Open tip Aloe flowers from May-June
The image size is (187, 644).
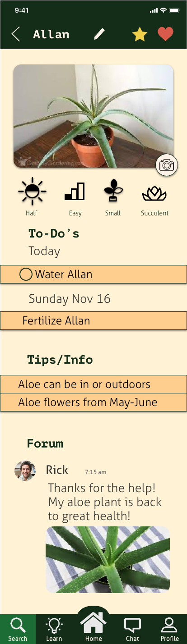pyautogui.click(x=93, y=402)
